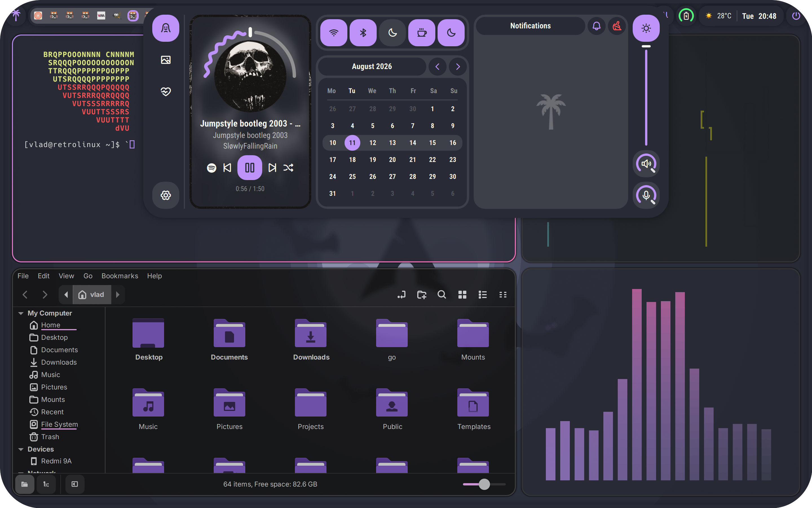Show tree view in sidebar via status bar button
The image size is (812, 508).
46,484
